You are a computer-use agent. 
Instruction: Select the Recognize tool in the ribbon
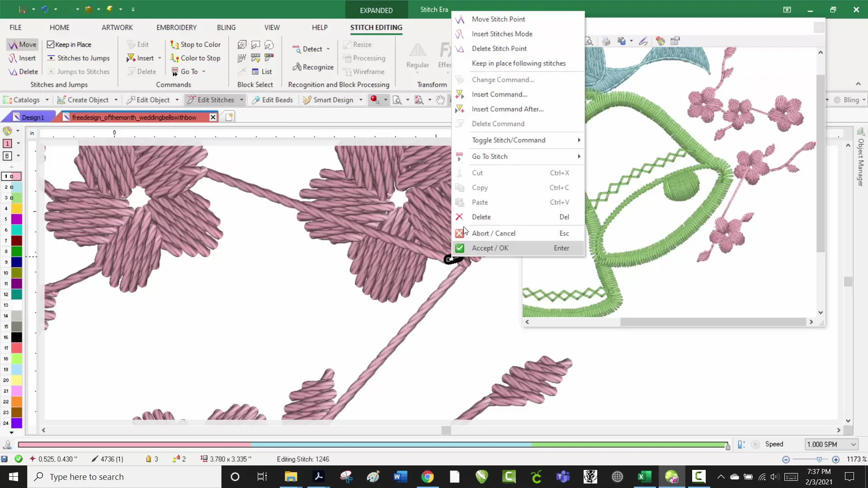click(x=317, y=67)
